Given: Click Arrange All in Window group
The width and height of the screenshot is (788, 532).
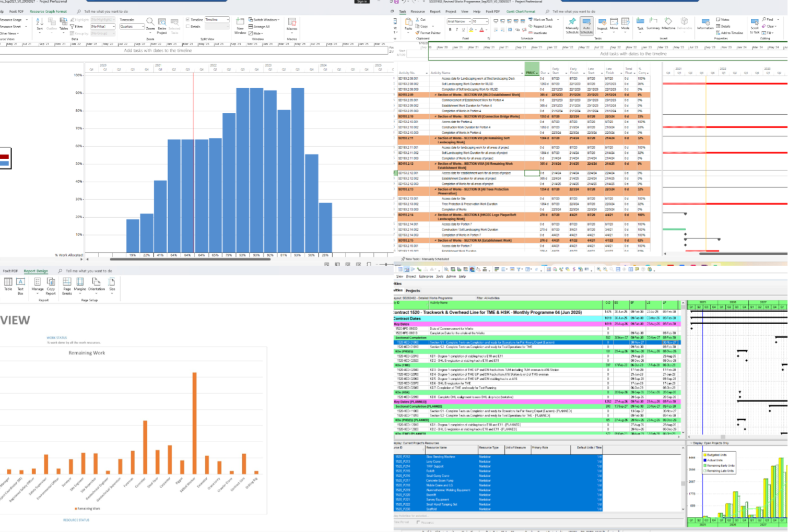Looking at the screenshot, I should point(260,27).
